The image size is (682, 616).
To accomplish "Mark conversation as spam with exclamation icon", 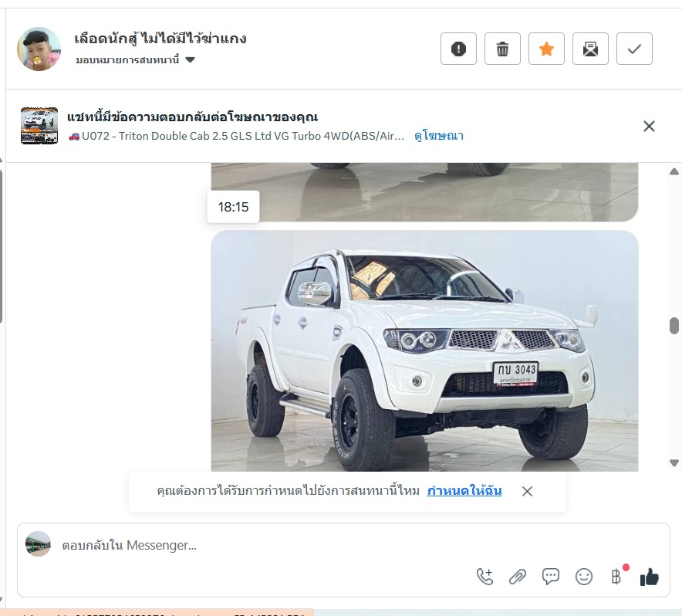I will point(458,49).
